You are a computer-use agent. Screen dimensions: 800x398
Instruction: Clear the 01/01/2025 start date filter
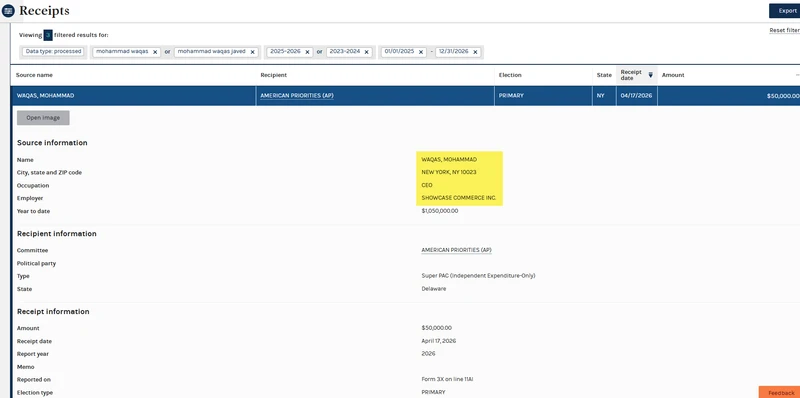pyautogui.click(x=421, y=52)
